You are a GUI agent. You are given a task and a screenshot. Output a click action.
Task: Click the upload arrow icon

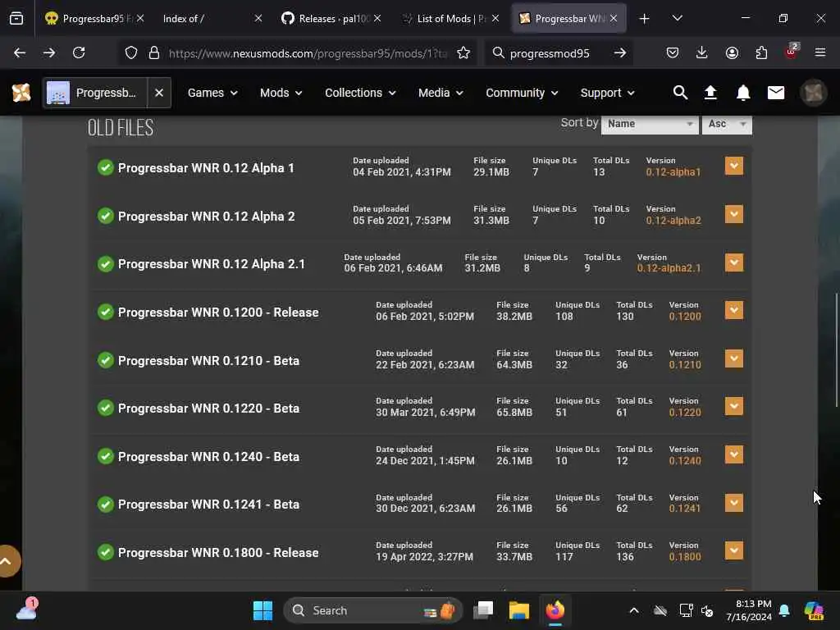click(x=710, y=93)
